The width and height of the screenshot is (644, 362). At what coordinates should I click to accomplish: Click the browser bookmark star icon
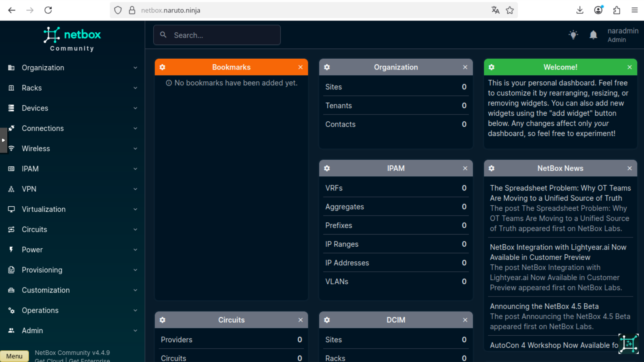click(510, 10)
